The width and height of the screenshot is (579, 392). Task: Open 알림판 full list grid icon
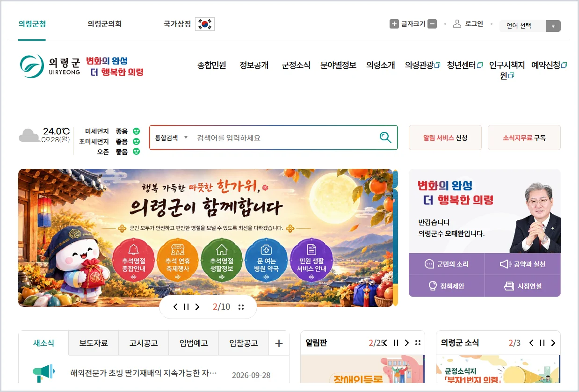(x=418, y=343)
